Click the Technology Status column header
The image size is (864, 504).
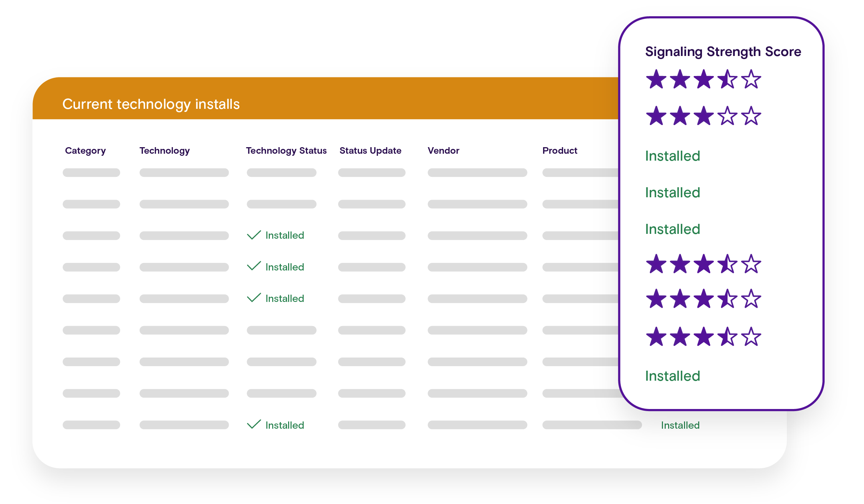tap(286, 151)
